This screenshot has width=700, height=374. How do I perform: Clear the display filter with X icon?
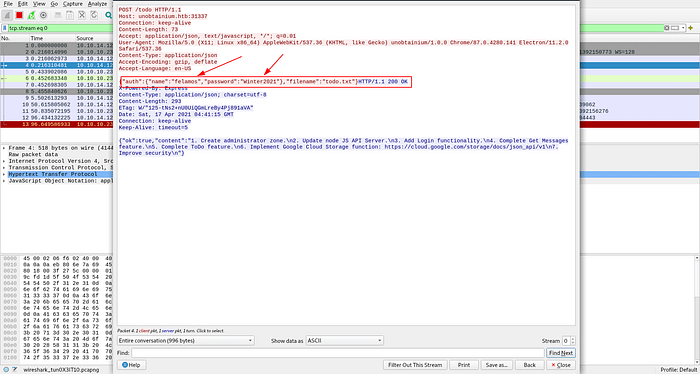click(x=667, y=28)
